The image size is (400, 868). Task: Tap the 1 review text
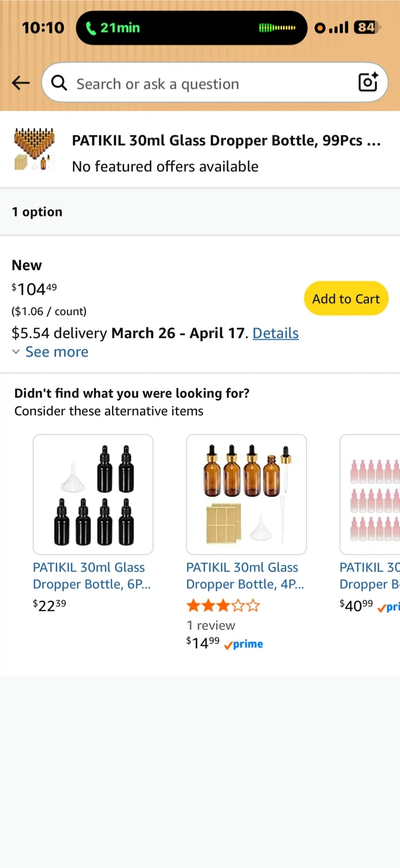pos(211,625)
